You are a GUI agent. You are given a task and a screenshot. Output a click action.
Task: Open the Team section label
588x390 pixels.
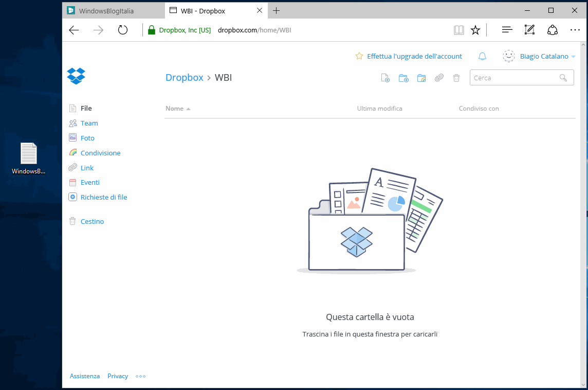tap(89, 123)
